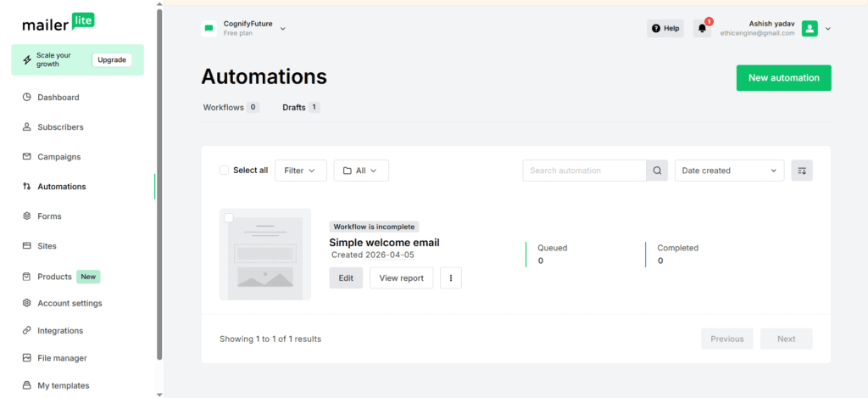This screenshot has width=868, height=398.
Task: Click the Campaigns envelope icon
Action: click(26, 157)
